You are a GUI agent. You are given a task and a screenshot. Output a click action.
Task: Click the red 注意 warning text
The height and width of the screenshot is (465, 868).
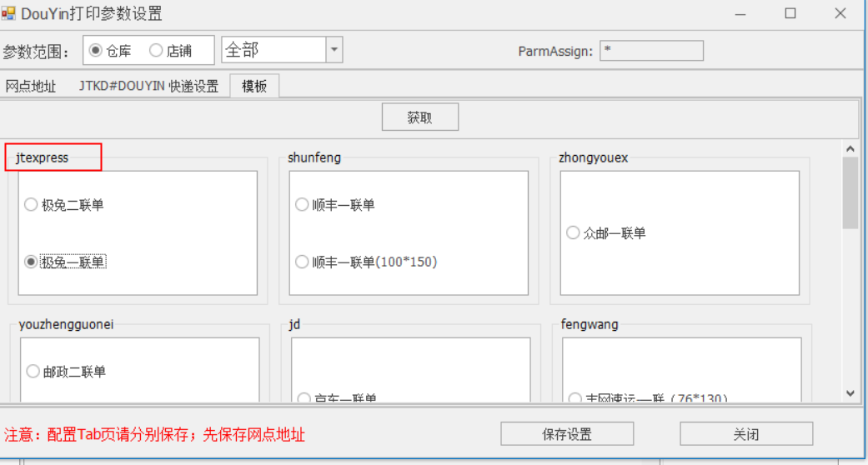[x=154, y=434]
